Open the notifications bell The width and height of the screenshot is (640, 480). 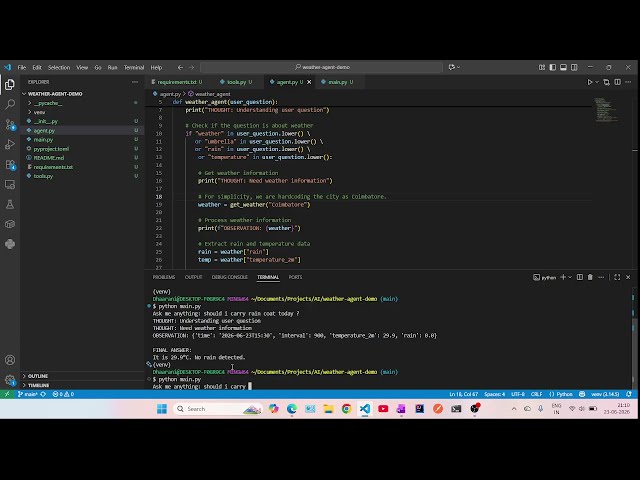click(x=629, y=394)
